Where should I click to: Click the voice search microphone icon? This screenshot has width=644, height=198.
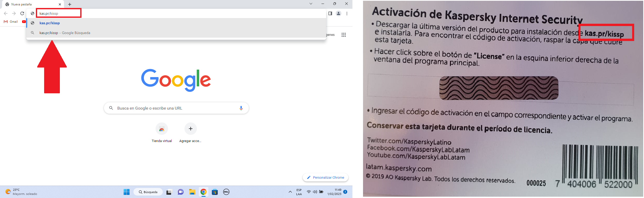click(x=241, y=108)
